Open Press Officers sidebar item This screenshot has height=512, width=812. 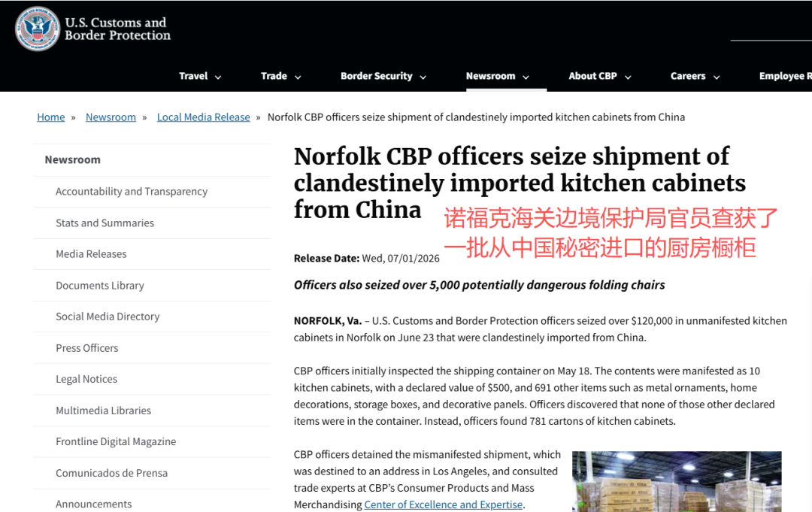(87, 348)
